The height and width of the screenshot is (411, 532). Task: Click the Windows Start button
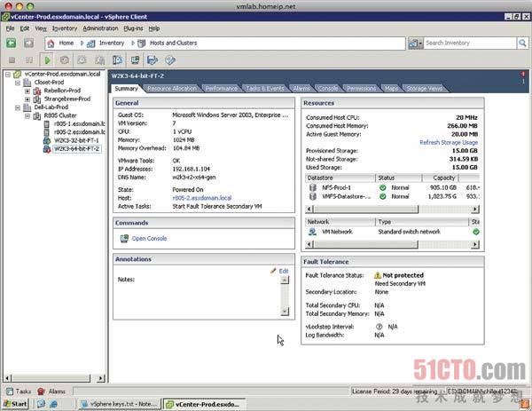15,404
